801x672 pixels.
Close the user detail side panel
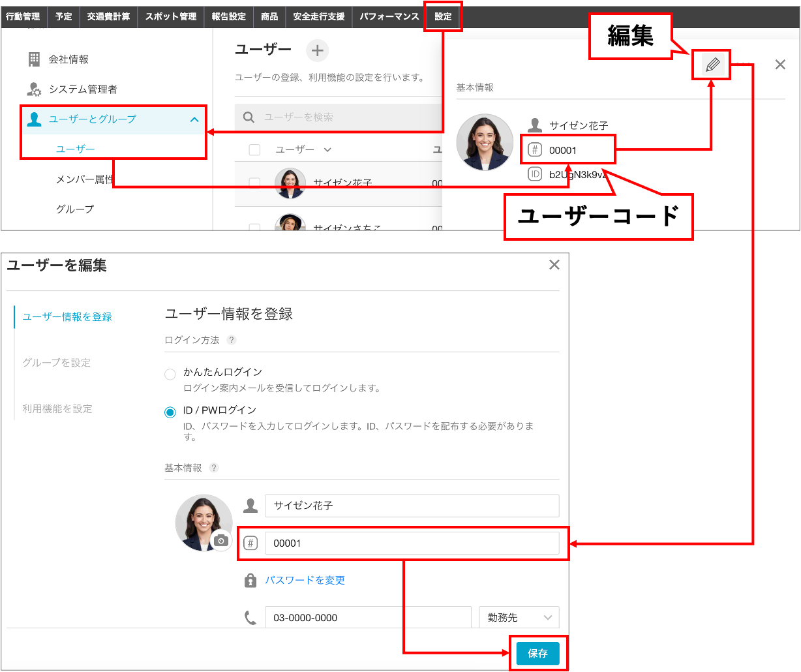780,65
